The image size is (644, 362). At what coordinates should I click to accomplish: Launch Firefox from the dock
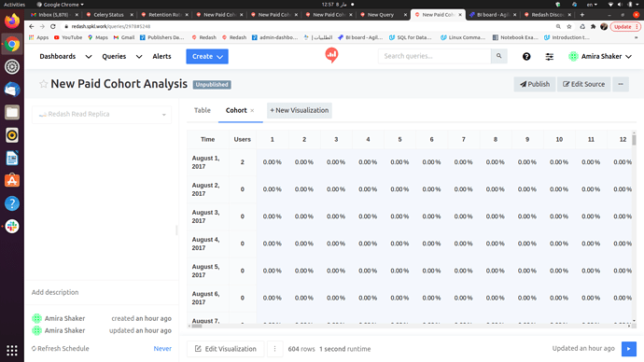(12, 21)
